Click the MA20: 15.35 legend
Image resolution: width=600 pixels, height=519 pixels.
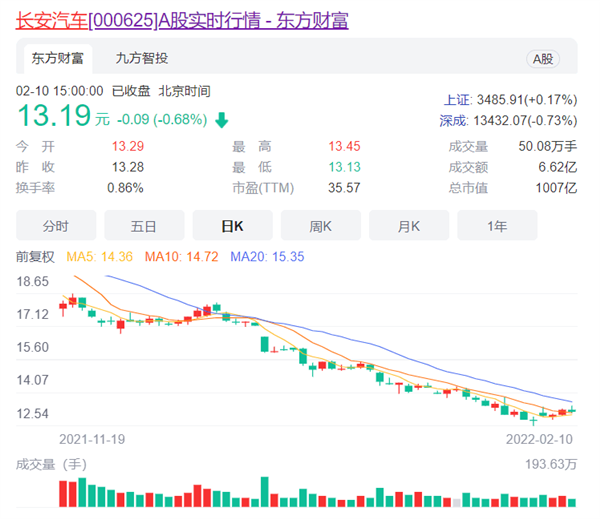pos(267,256)
